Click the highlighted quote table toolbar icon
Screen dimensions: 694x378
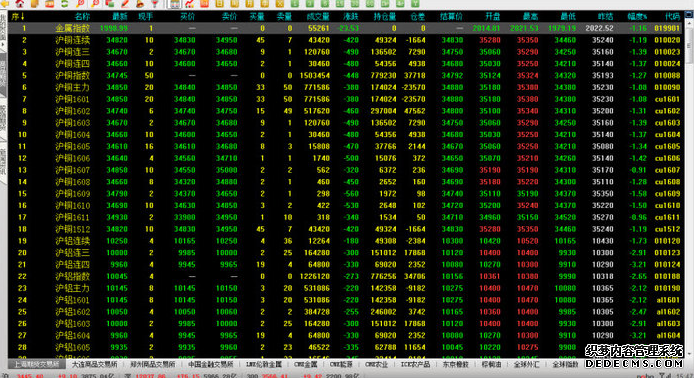(x=174, y=4)
